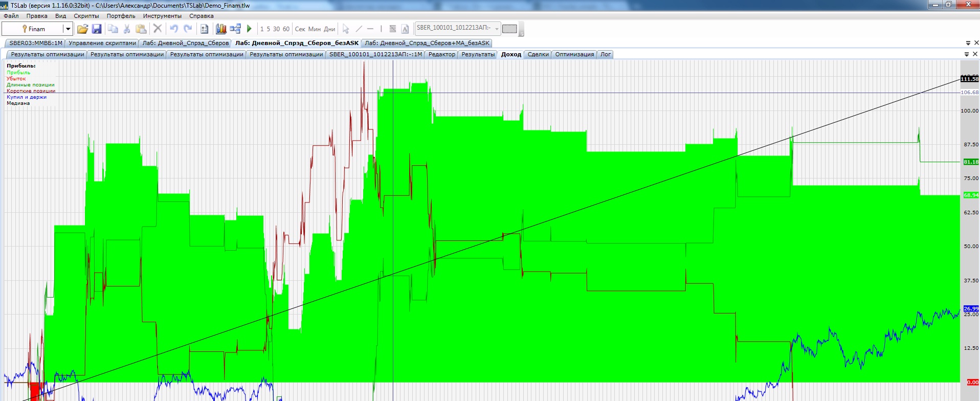Open the properties sheet icon
Image resolution: width=980 pixels, height=401 pixels.
pos(204,29)
